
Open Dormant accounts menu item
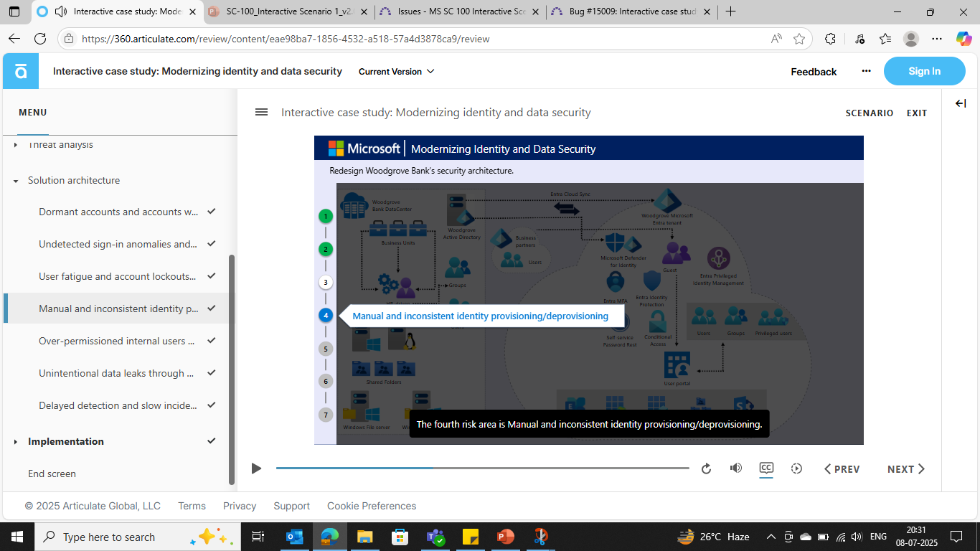(119, 212)
